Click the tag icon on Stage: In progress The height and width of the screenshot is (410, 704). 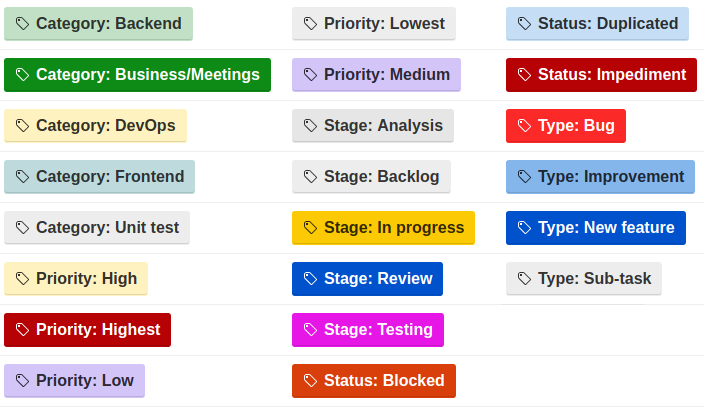tap(311, 228)
